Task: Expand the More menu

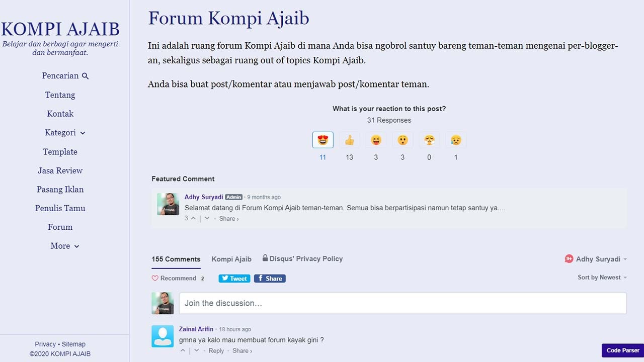Action: (x=65, y=246)
